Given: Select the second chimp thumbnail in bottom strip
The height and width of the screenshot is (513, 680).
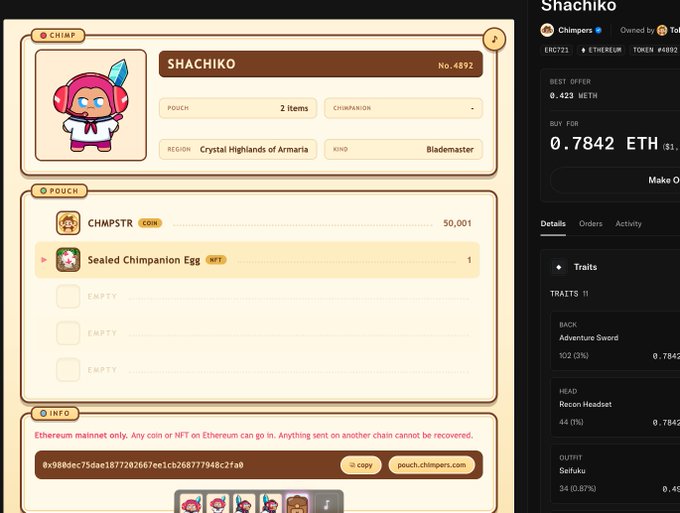Looking at the screenshot, I should 217,504.
